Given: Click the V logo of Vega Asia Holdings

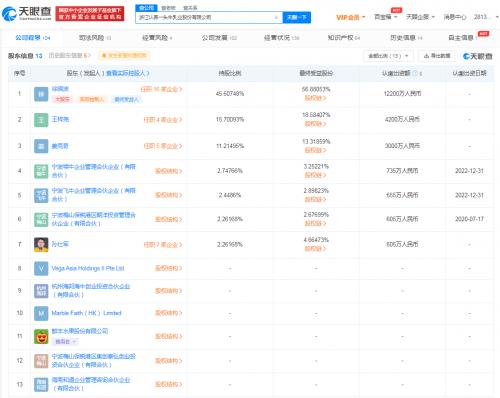Looking at the screenshot, I should point(41,268).
